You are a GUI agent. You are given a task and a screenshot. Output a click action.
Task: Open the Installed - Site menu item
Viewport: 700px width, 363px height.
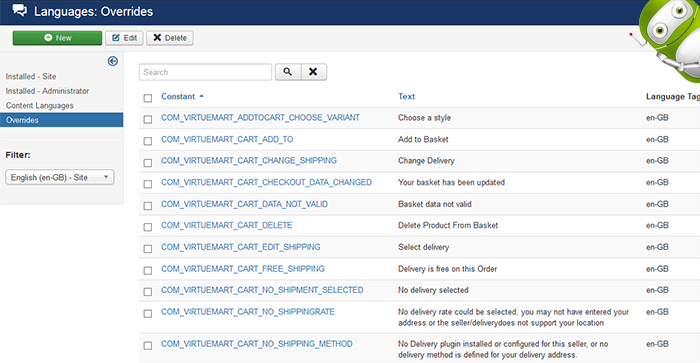click(31, 76)
